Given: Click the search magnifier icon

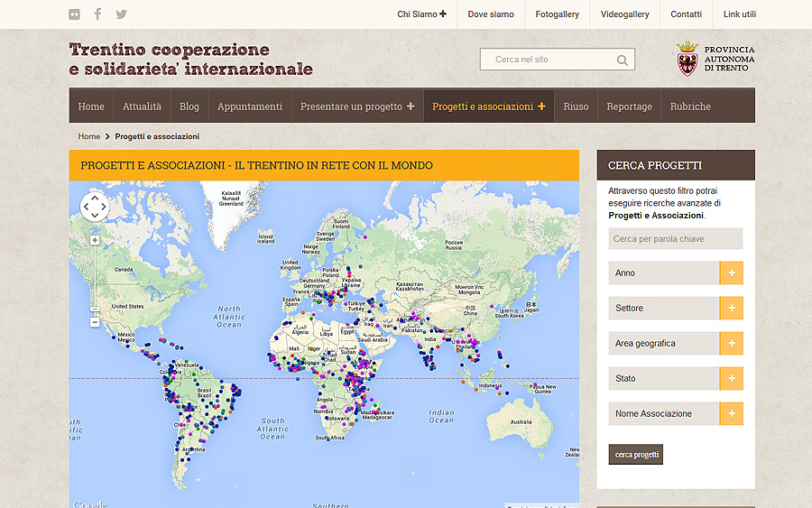Looking at the screenshot, I should pyautogui.click(x=622, y=60).
